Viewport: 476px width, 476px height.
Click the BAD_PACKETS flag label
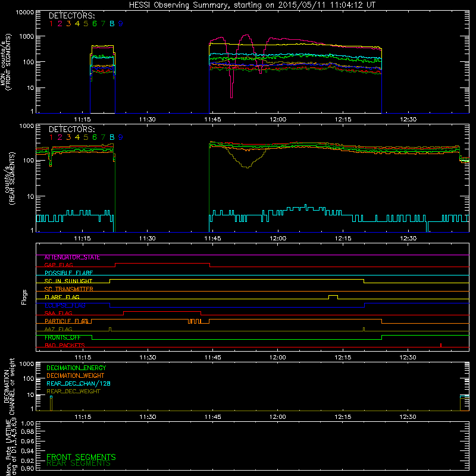tap(65, 345)
